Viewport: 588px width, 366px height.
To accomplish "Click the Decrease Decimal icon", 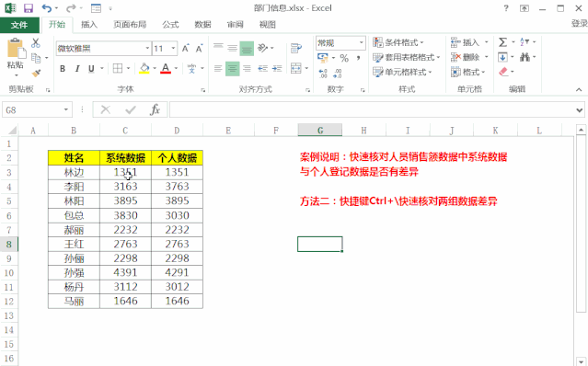I will click(x=337, y=73).
